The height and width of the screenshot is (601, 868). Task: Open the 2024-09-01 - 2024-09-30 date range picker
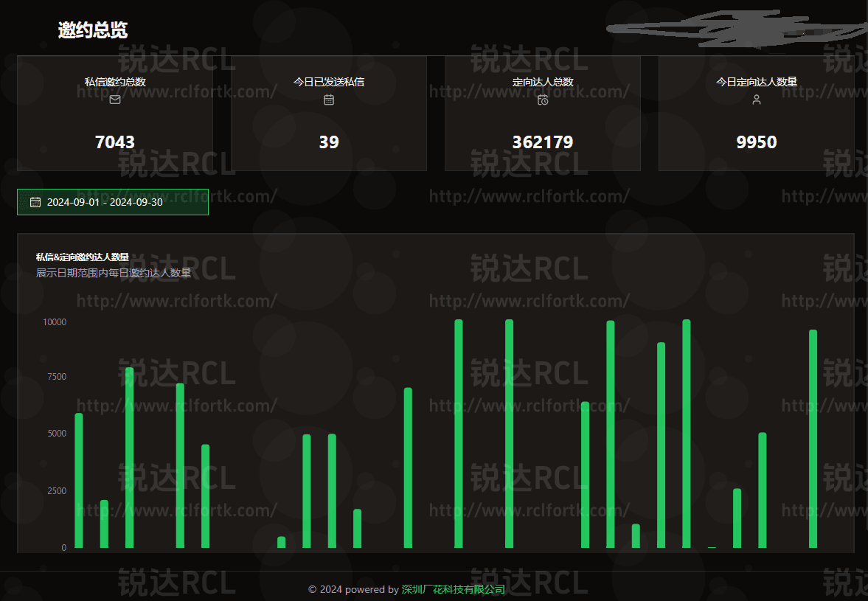pyautogui.click(x=112, y=201)
